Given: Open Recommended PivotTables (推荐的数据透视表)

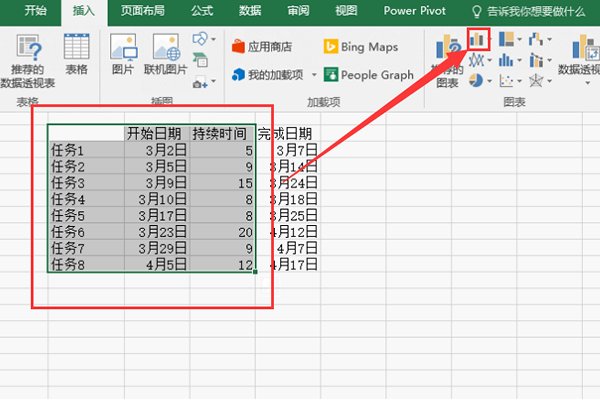Looking at the screenshot, I should click(28, 60).
